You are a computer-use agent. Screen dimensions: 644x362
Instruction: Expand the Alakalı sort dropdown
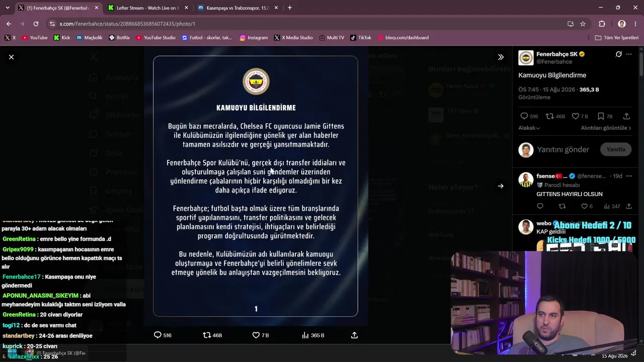529,128
